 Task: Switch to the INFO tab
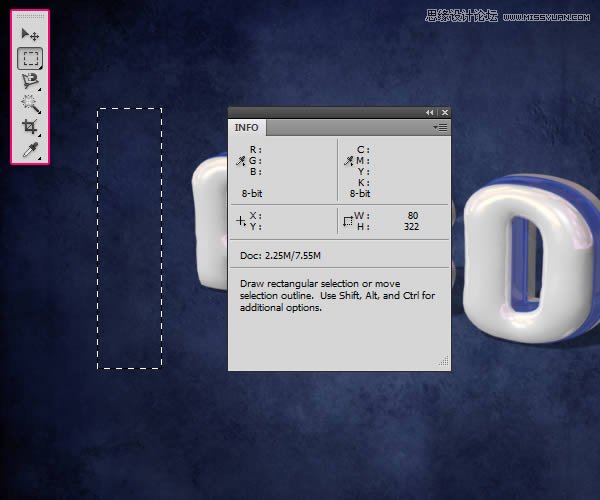246,127
